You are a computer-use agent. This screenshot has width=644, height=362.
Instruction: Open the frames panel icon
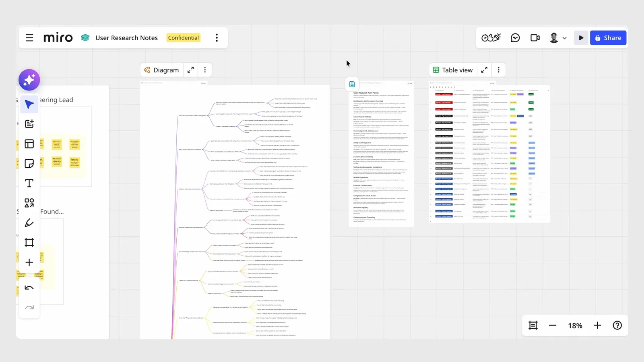tap(533, 325)
